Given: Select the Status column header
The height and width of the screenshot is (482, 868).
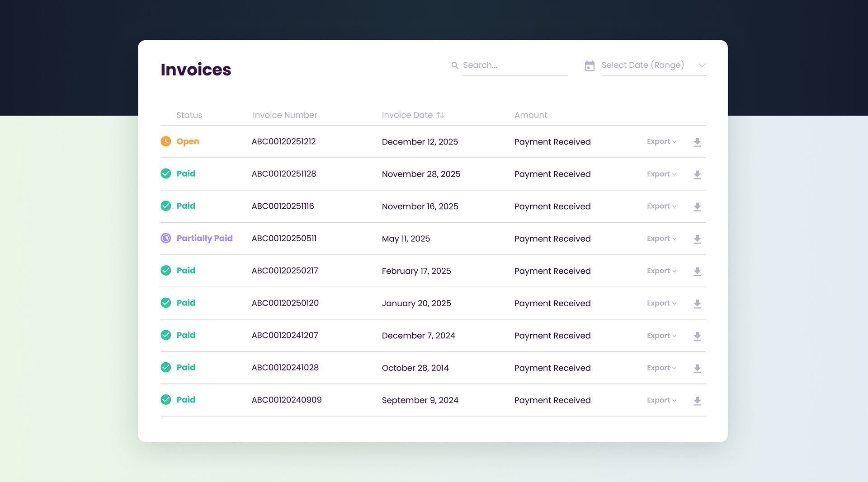Looking at the screenshot, I should coord(189,115).
